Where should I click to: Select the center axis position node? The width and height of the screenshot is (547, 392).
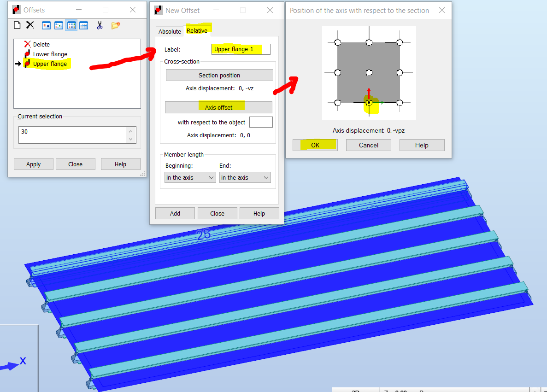click(x=369, y=72)
